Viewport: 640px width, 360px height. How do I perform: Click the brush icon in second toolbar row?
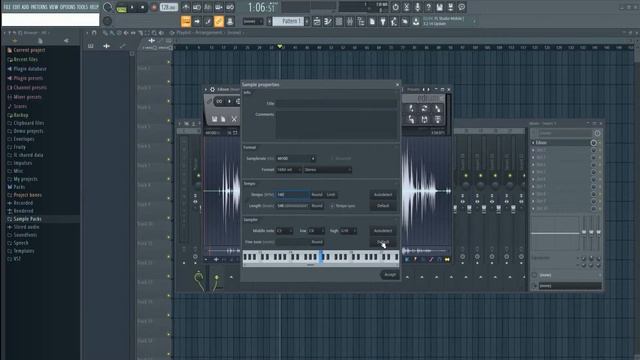coord(208,21)
